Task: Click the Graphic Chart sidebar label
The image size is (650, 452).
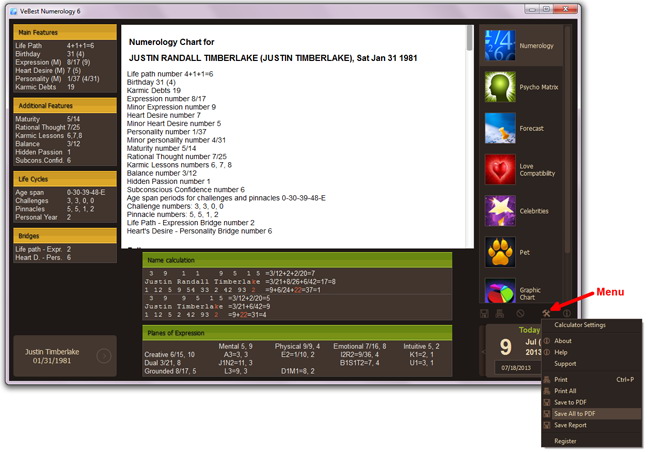Action: point(530,294)
